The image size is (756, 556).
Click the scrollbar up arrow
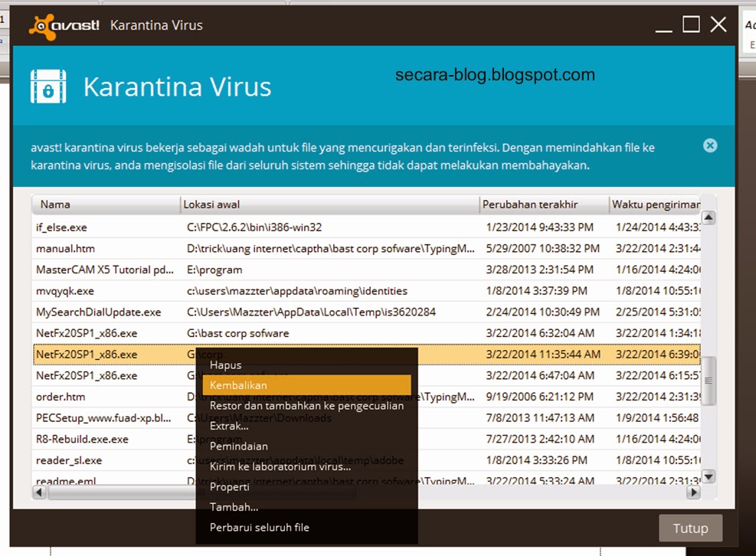click(x=708, y=217)
